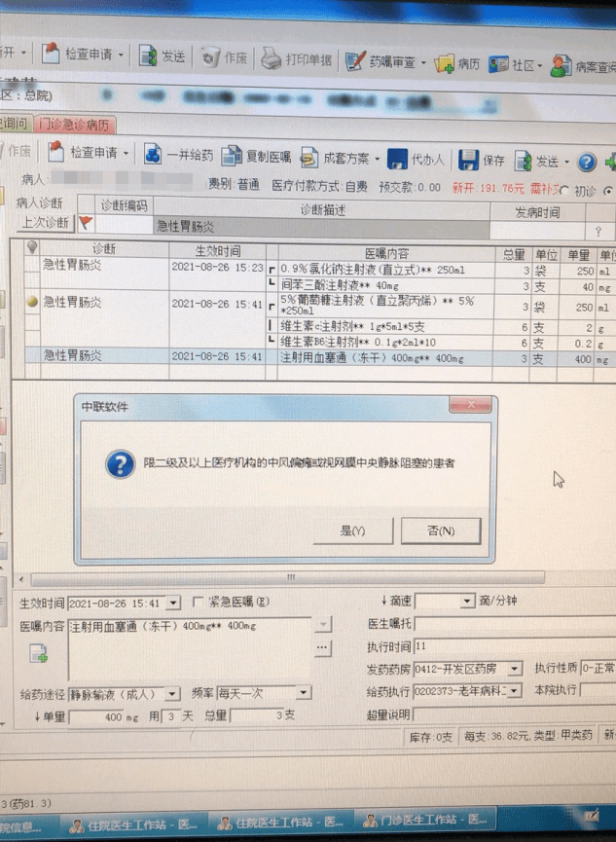This screenshot has height=842, width=616.
Task: Expand 成套方案 dropdown arrow
Action: click(377, 159)
